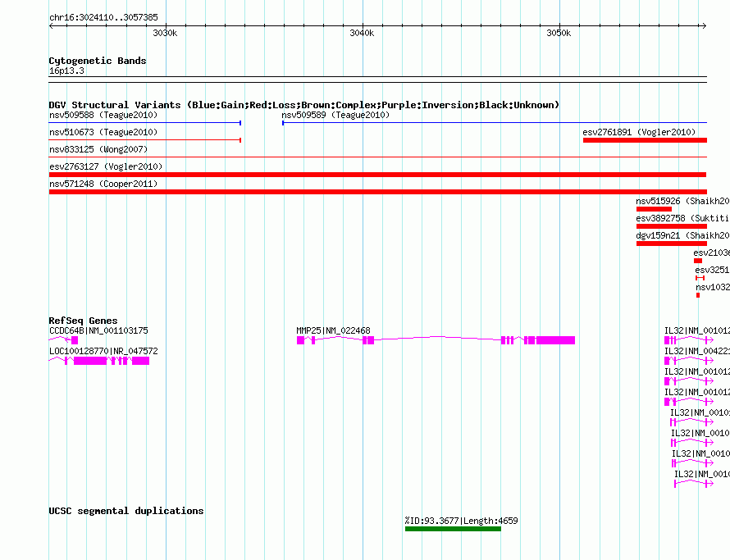
Task: Click the nsv515926 variant label
Action: pyautogui.click(x=682, y=201)
